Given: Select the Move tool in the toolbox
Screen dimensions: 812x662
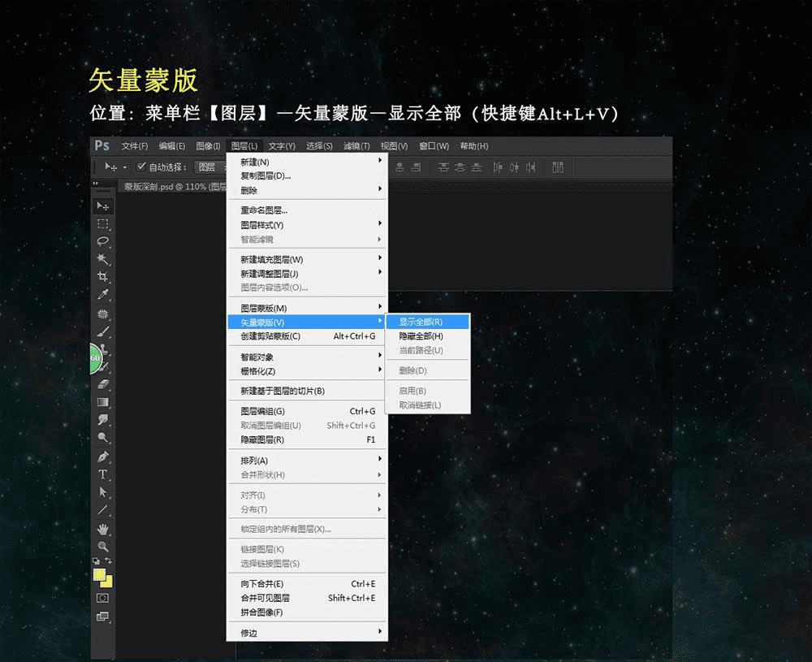Looking at the screenshot, I should pyautogui.click(x=102, y=206).
